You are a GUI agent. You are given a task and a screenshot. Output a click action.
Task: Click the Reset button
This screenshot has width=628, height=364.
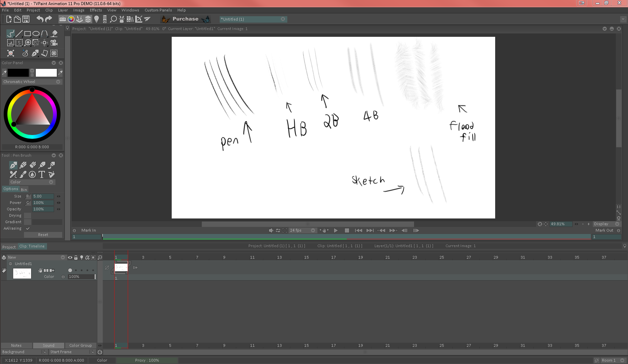(x=43, y=235)
